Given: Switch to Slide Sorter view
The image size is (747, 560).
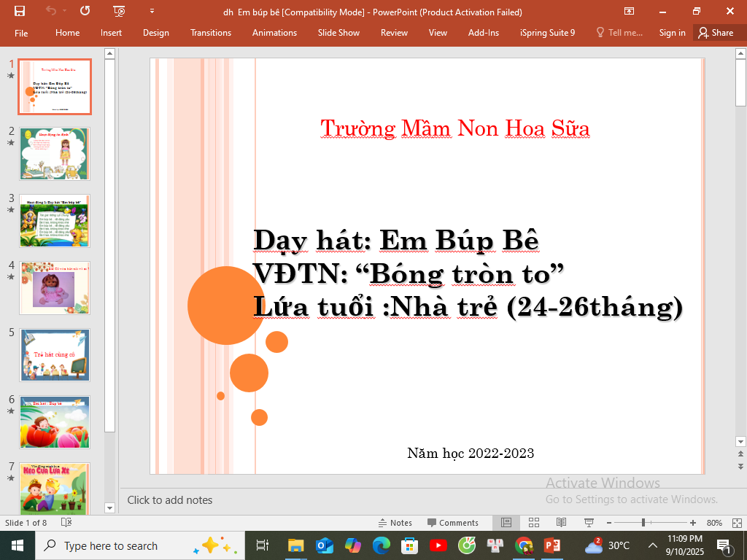Looking at the screenshot, I should point(533,523).
